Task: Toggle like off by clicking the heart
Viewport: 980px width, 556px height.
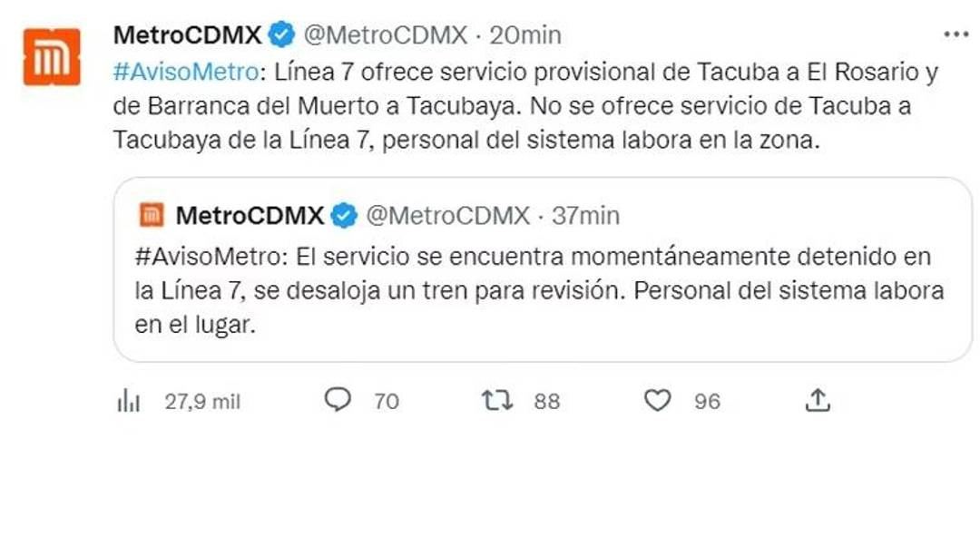Action: (x=656, y=400)
